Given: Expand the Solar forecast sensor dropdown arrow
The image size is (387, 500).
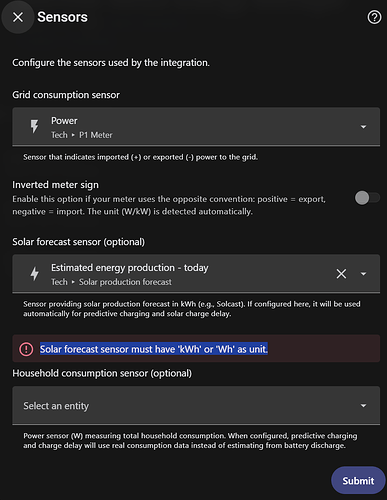Looking at the screenshot, I should [363, 274].
